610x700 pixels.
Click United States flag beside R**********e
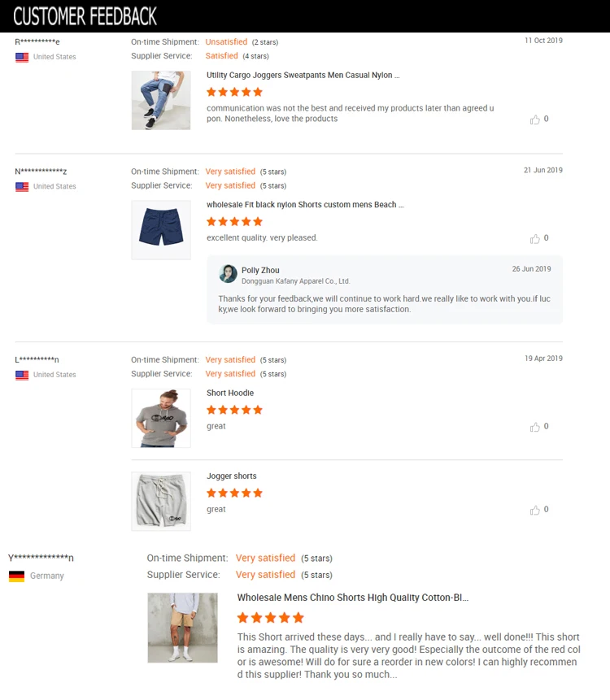[22, 57]
